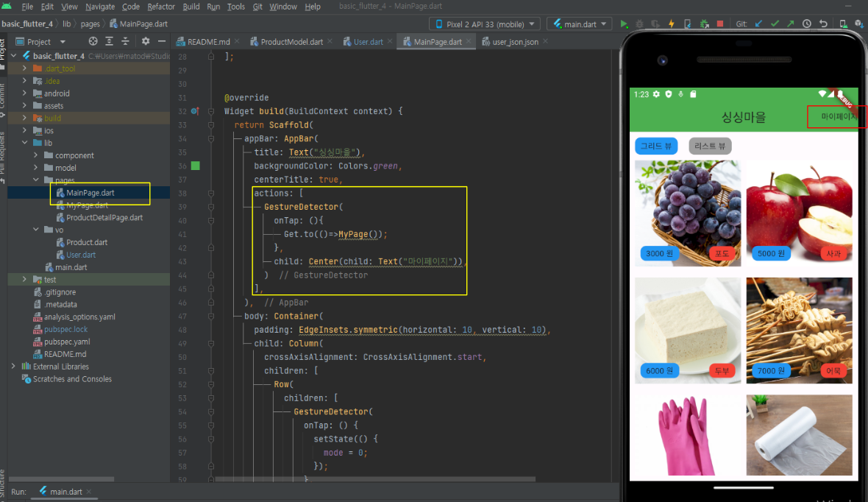
Task: Fold the actions block at line 38
Action: (211, 194)
